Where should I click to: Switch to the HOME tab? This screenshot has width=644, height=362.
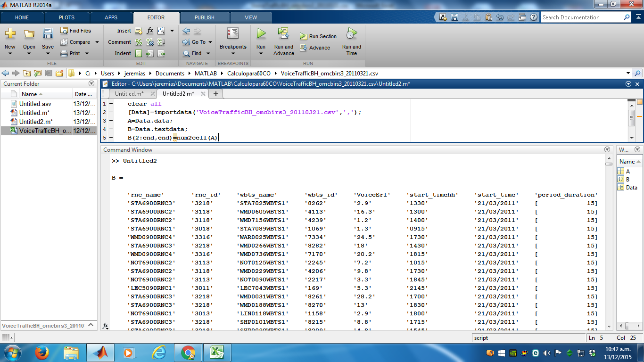(22, 17)
